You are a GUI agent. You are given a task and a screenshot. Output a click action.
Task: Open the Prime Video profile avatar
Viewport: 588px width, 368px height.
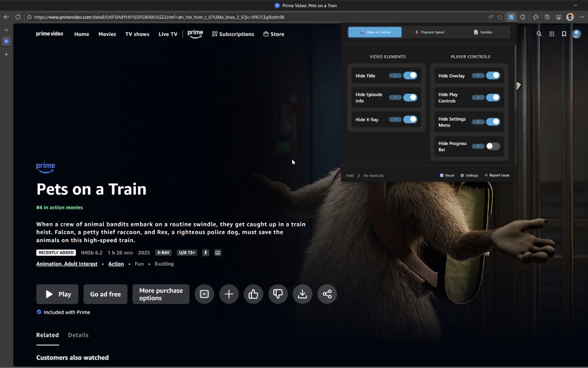tap(577, 34)
